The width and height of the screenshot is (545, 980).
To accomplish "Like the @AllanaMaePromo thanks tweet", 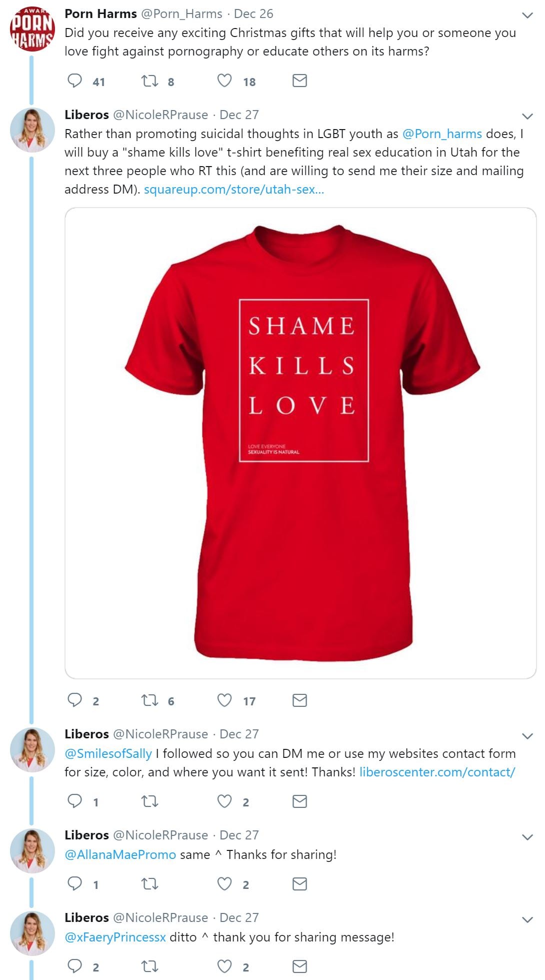I will pyautogui.click(x=224, y=884).
